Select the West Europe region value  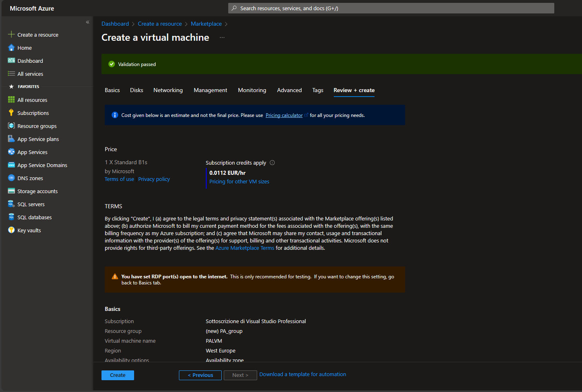220,351
